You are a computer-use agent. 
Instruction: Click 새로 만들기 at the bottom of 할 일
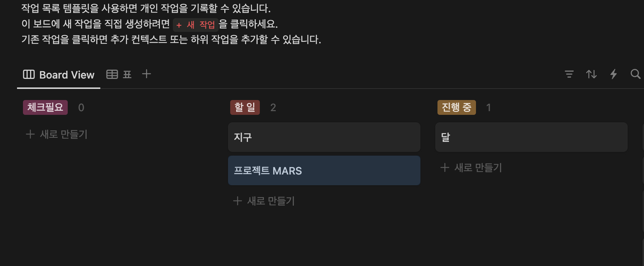click(264, 201)
